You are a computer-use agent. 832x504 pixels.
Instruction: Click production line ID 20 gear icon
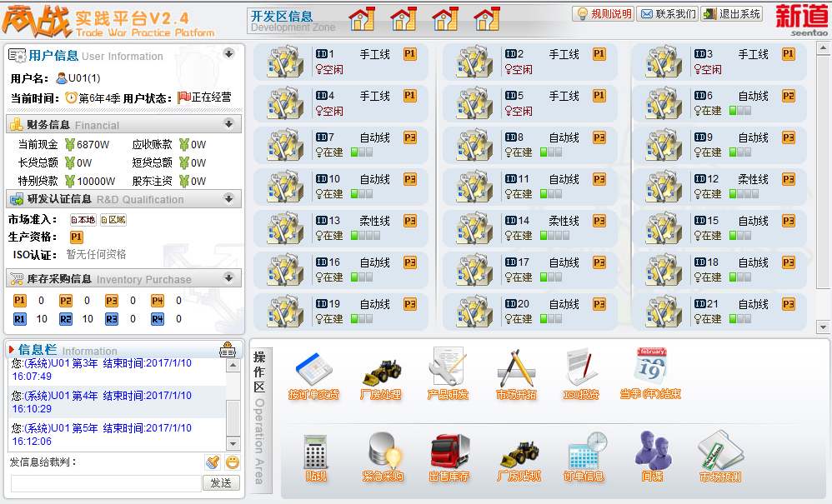[x=474, y=312]
